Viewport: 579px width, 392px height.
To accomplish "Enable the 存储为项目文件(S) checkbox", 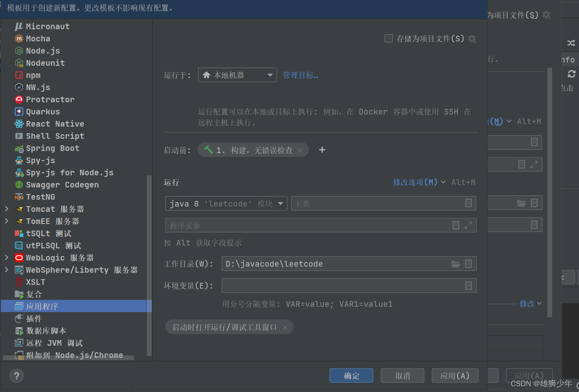I will point(388,39).
